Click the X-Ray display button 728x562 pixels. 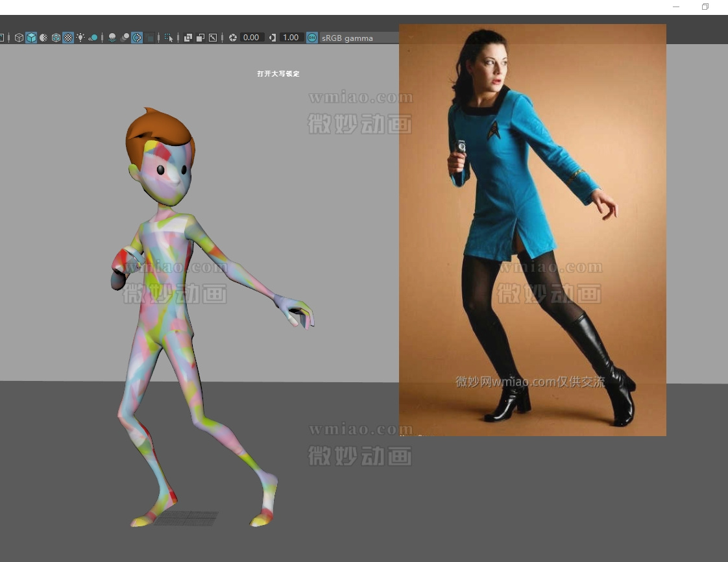[x=188, y=38]
